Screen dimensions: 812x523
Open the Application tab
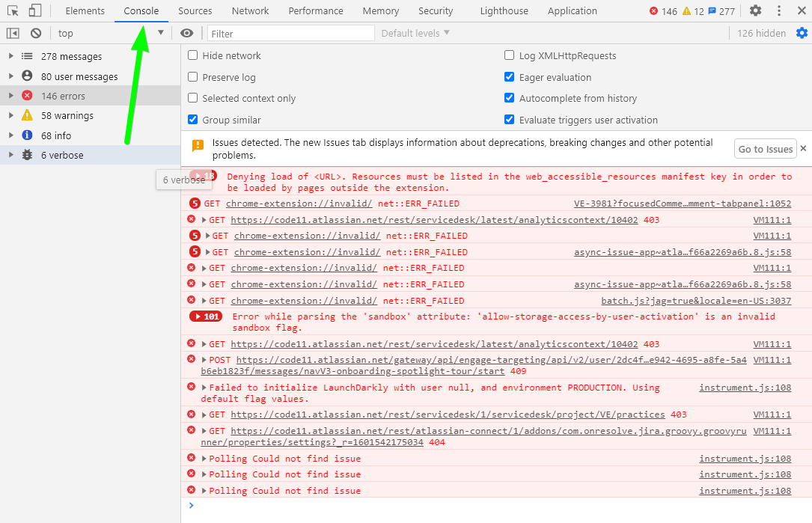(x=573, y=11)
